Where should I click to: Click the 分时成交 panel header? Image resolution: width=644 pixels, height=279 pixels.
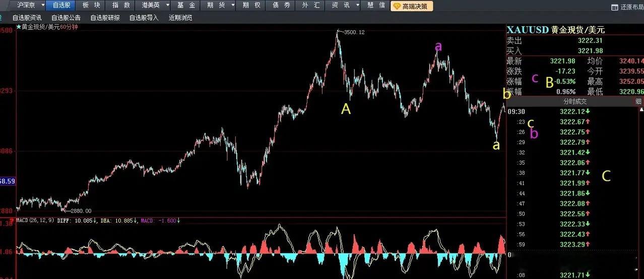coord(574,101)
